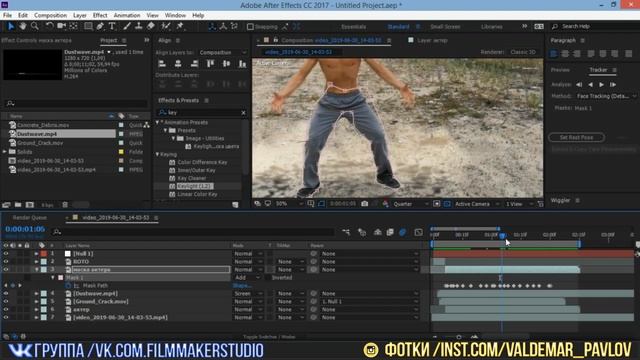Delete selected project item trash icon
The height and width of the screenshot is (360, 640).
(x=65, y=204)
